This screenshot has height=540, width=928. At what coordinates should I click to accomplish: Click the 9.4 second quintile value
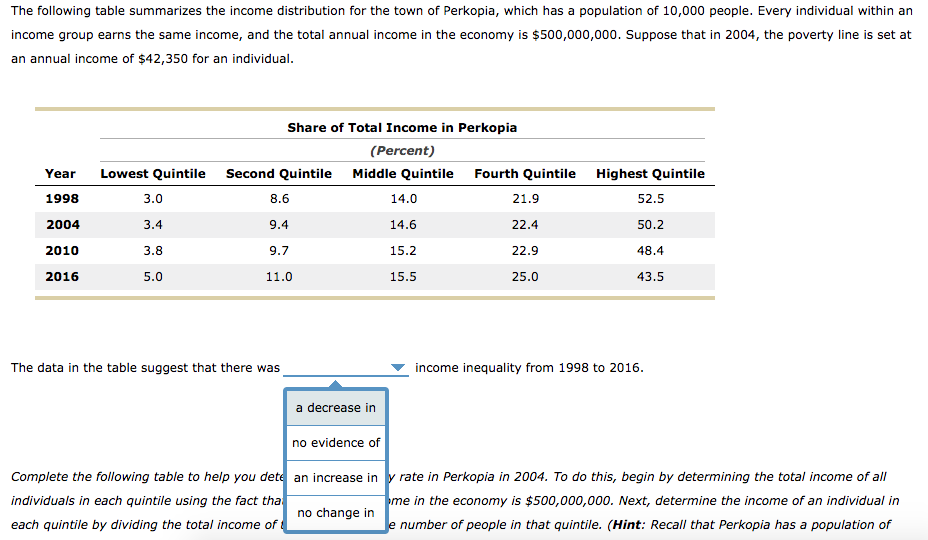[x=279, y=225]
